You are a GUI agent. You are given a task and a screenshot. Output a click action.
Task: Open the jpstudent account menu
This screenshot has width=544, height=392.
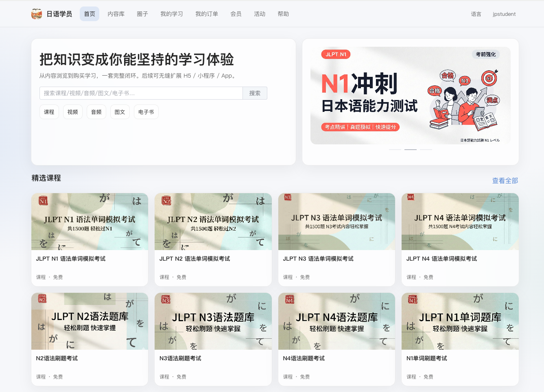coord(504,14)
